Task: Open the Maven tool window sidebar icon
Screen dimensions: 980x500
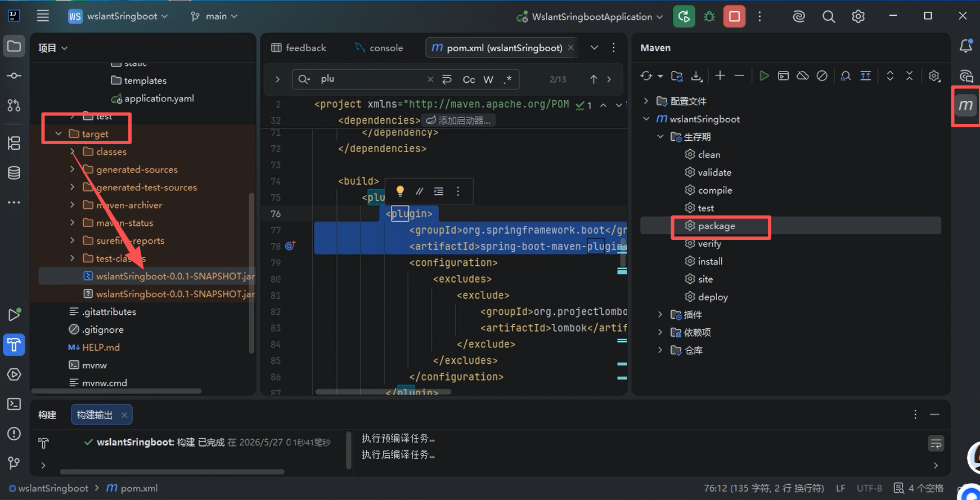Action: (966, 105)
